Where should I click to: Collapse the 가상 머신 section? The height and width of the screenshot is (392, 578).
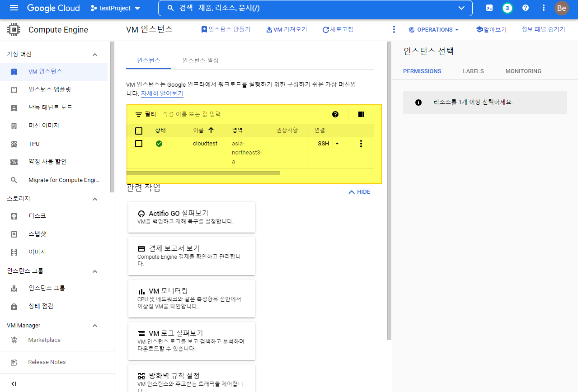click(x=95, y=55)
